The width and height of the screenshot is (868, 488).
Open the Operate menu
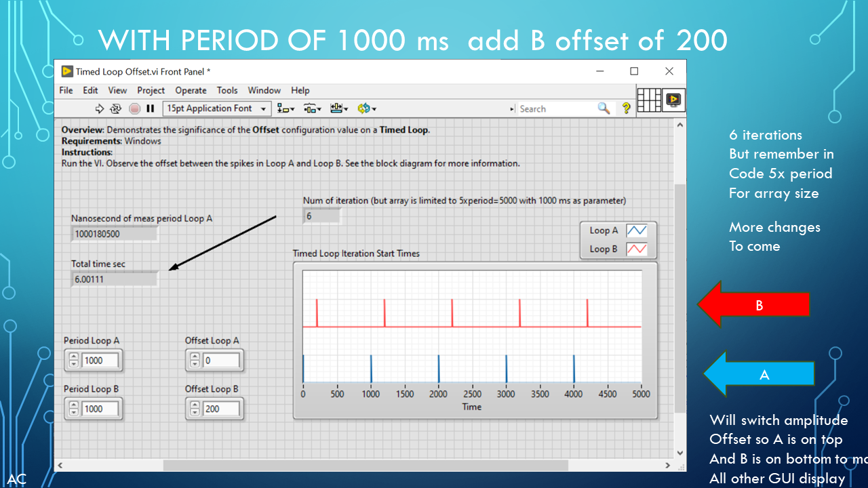point(191,90)
